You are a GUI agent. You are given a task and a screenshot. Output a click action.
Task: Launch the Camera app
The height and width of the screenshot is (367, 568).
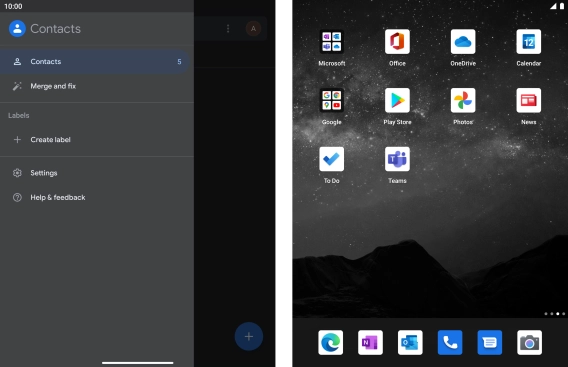(530, 342)
